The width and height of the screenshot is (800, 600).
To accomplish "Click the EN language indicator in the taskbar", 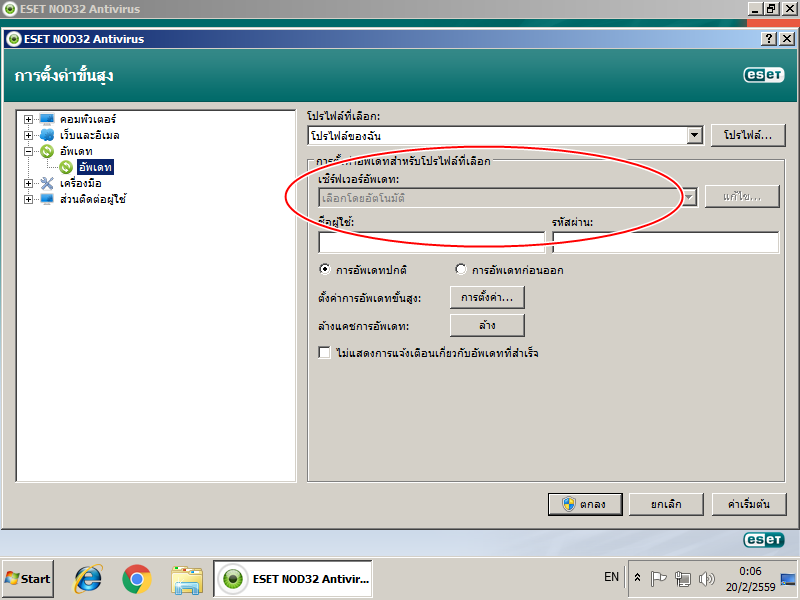I will 611,577.
